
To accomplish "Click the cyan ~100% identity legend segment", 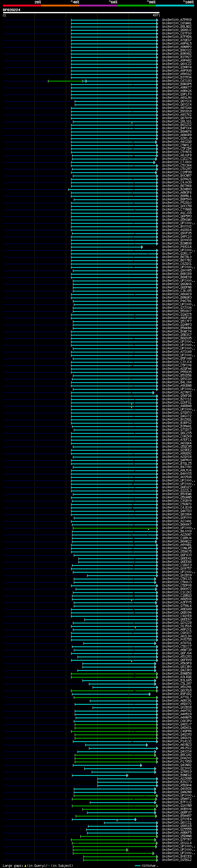I will point(175,6).
